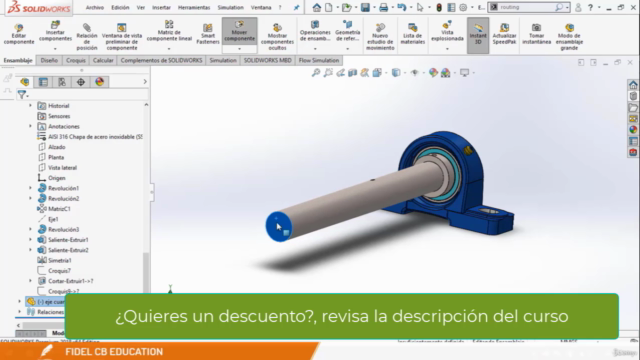This screenshot has width=640, height=360.
Task: Expand feature tree panel chevron arrow
Action: click(x=145, y=82)
